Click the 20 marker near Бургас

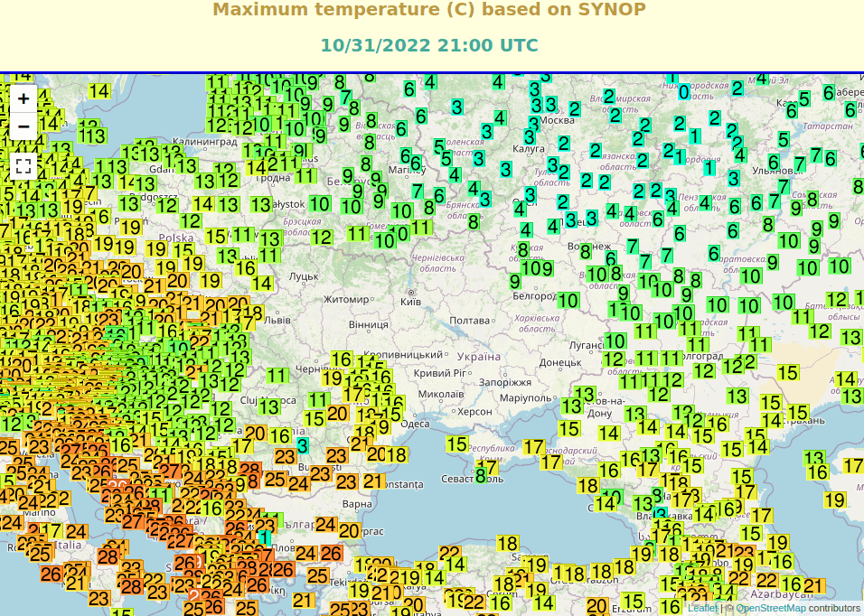point(349,530)
